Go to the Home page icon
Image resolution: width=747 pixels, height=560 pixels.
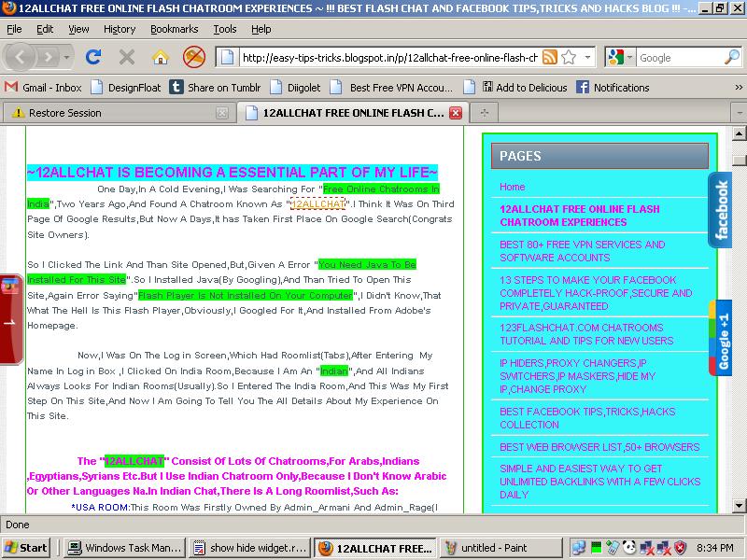[x=161, y=58]
